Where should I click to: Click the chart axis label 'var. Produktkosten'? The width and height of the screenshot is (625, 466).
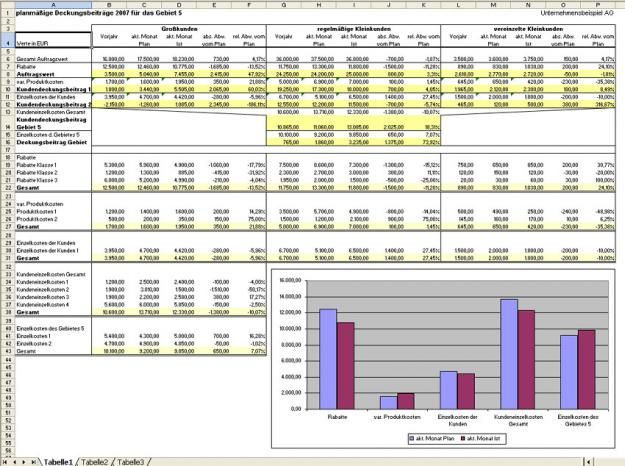pyautogui.click(x=397, y=417)
